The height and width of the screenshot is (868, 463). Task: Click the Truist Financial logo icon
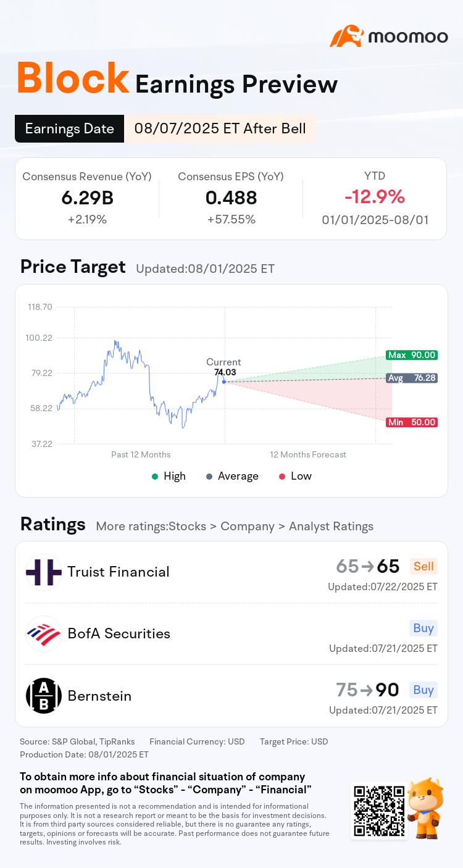pyautogui.click(x=44, y=572)
